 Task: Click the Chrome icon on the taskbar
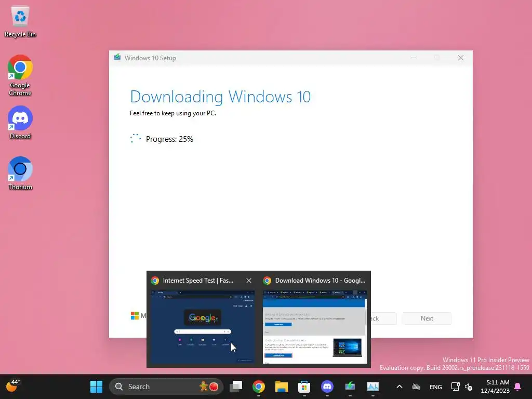[259, 387]
